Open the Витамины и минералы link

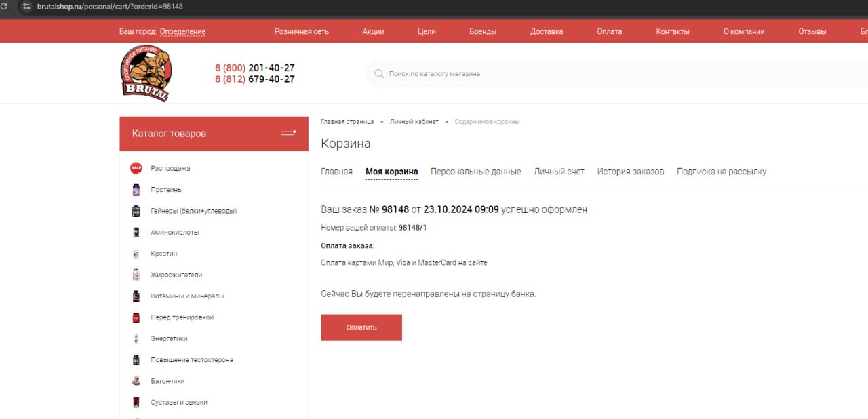[187, 296]
